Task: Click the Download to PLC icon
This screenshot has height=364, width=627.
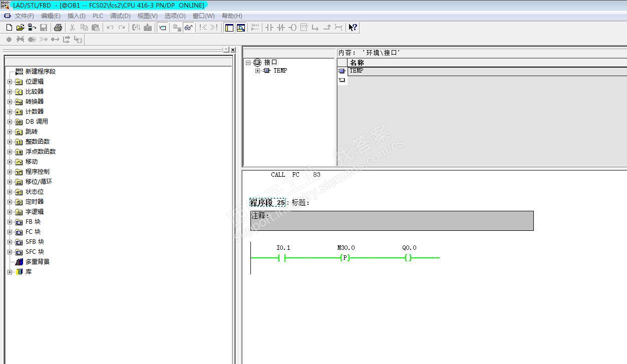Action: (148, 28)
